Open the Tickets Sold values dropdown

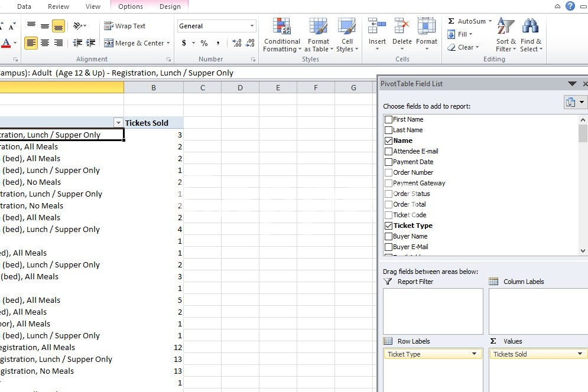point(580,354)
